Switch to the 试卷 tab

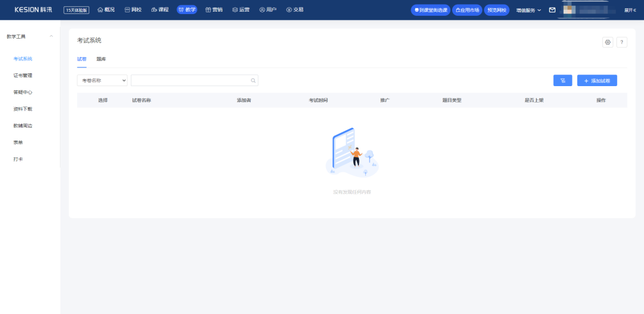tap(82, 59)
